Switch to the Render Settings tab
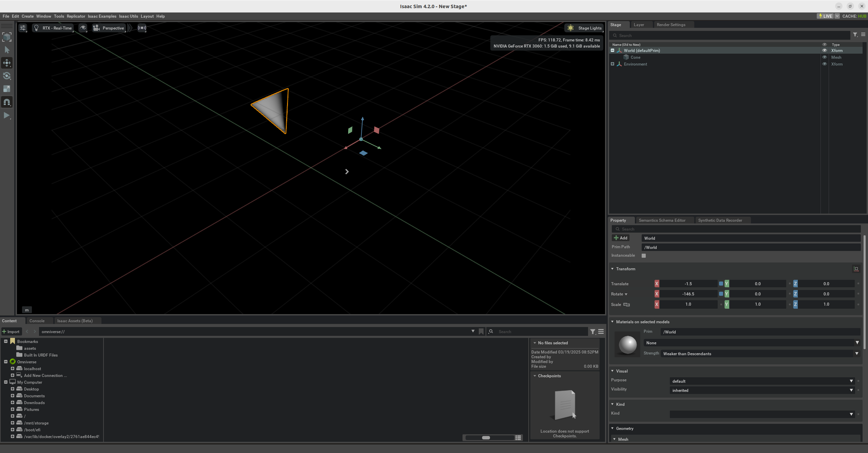 coord(671,25)
